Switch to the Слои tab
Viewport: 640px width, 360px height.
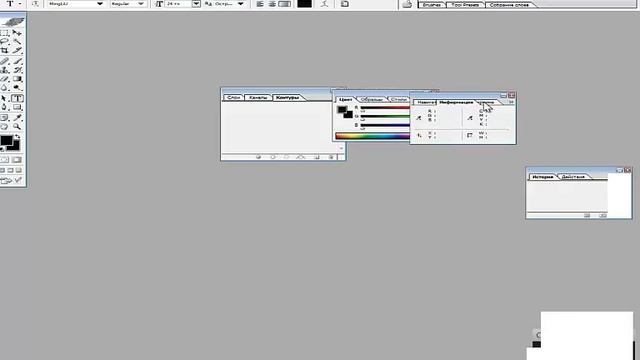(x=233, y=98)
